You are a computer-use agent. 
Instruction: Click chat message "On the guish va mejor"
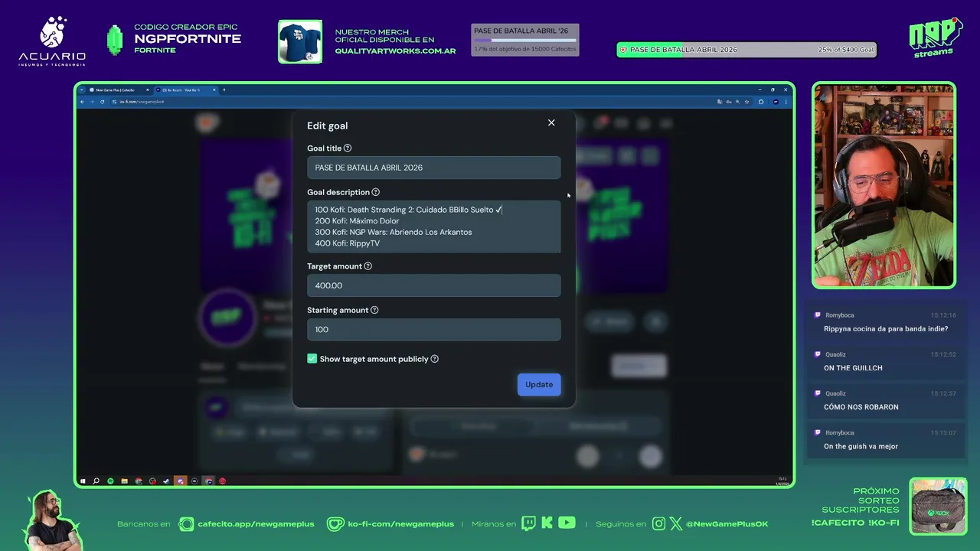(861, 446)
